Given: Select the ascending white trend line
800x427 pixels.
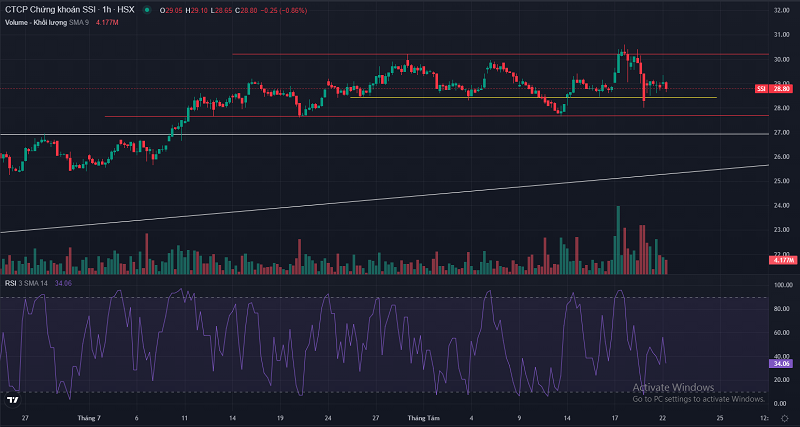Looking at the screenshot, I should click(300, 206).
